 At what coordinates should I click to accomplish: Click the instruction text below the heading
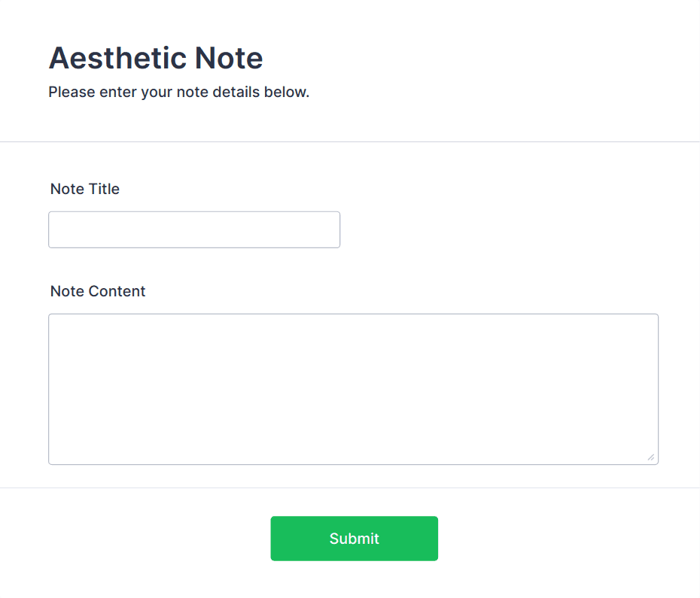178,92
